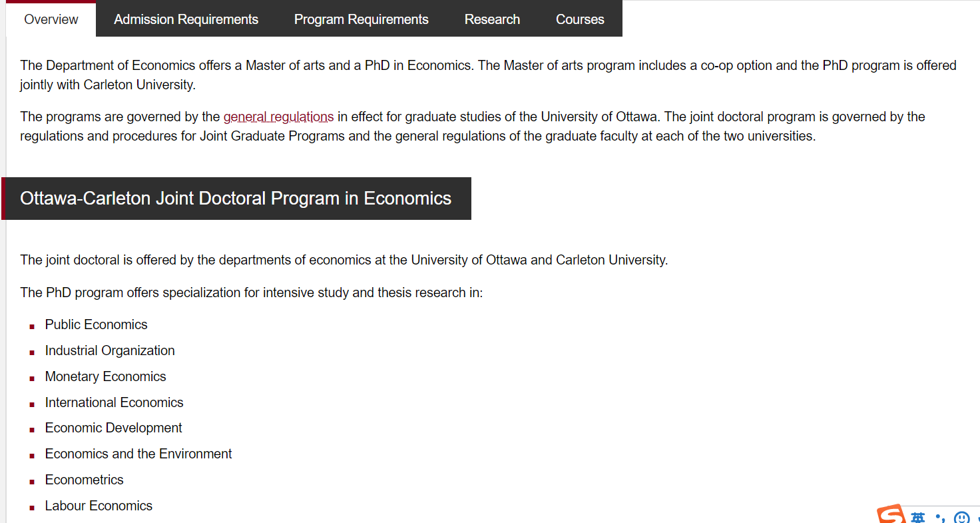The width and height of the screenshot is (980, 523).
Task: Select the Program Requirements tab
Action: point(361,19)
